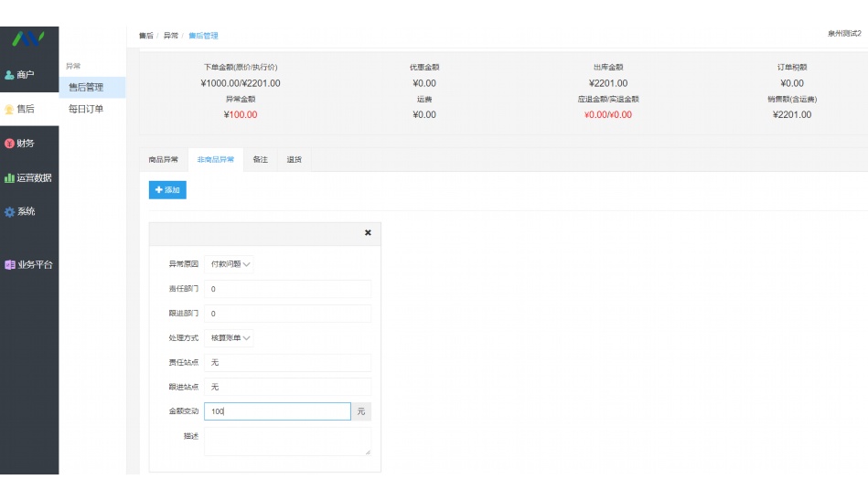Switch to the 备注 tab
This screenshot has height=501, width=868.
click(x=261, y=159)
